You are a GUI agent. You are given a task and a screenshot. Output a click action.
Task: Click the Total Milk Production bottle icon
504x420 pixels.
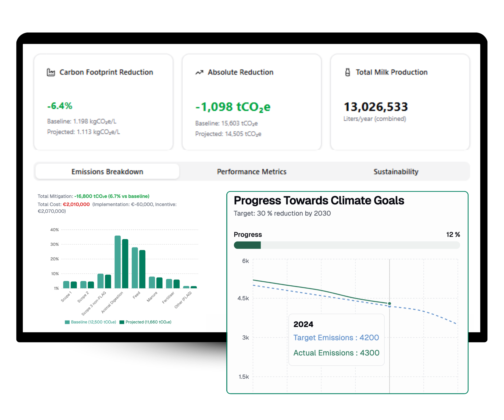pyautogui.click(x=348, y=72)
